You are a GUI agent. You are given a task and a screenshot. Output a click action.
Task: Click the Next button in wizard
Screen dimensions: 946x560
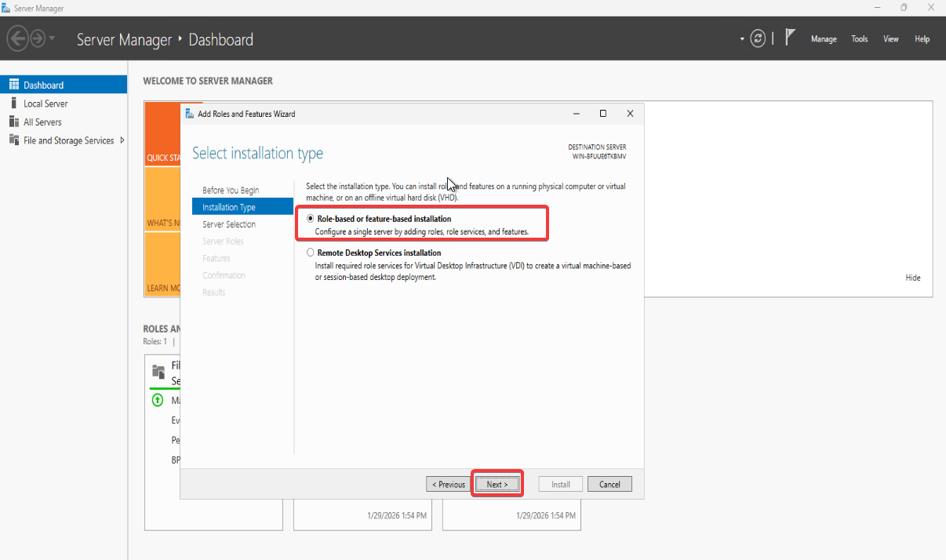(x=497, y=484)
